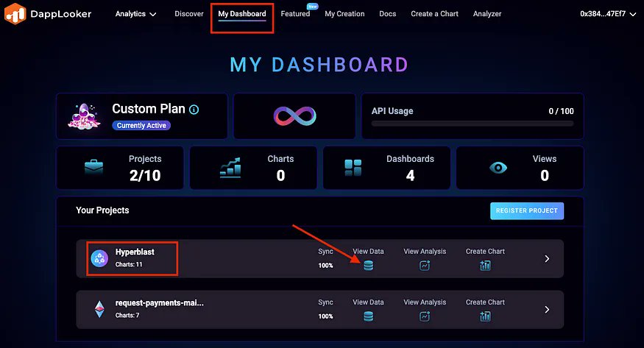Select the My Dashboard tab
This screenshot has width=644, height=348.
click(x=242, y=14)
